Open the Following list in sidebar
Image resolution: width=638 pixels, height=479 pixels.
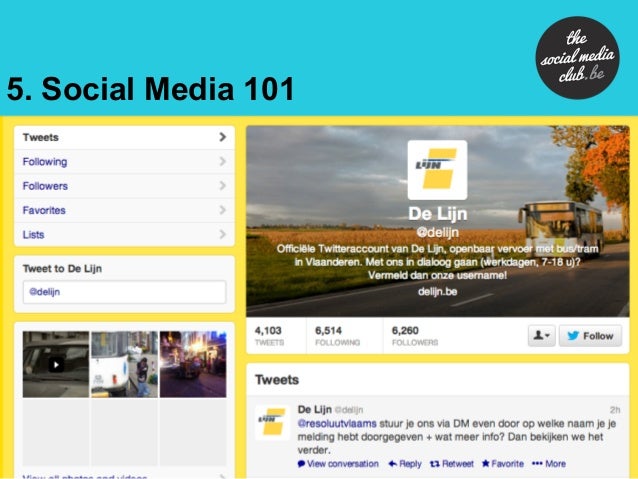124,162
